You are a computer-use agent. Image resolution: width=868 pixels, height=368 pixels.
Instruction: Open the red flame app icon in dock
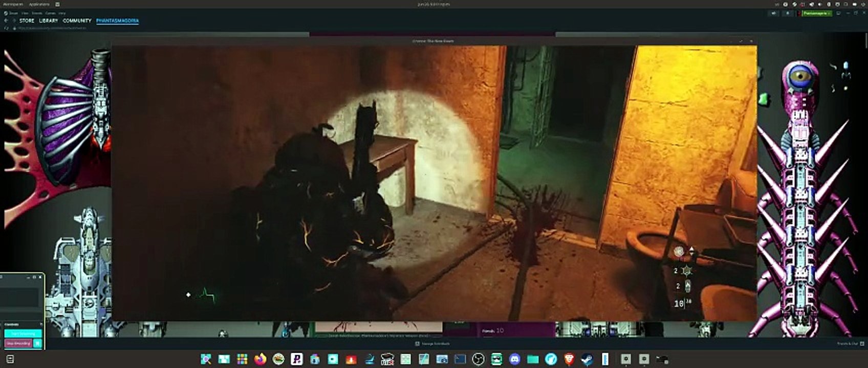click(x=351, y=359)
